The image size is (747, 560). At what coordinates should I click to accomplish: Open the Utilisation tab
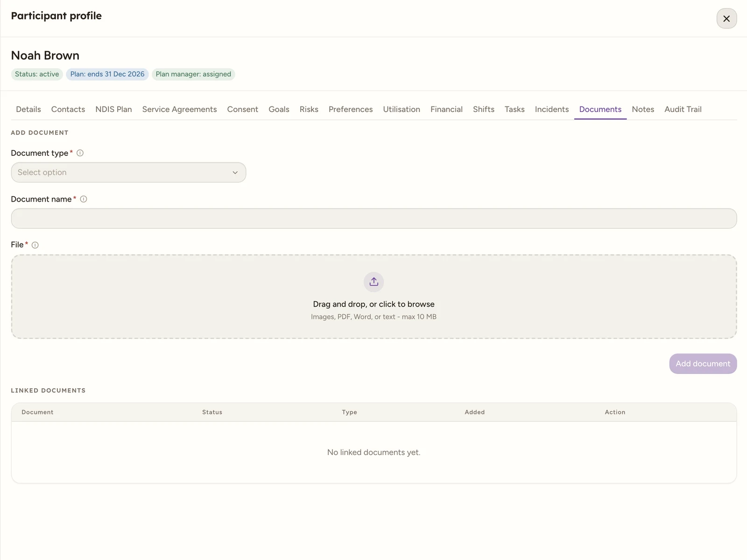pyautogui.click(x=402, y=109)
